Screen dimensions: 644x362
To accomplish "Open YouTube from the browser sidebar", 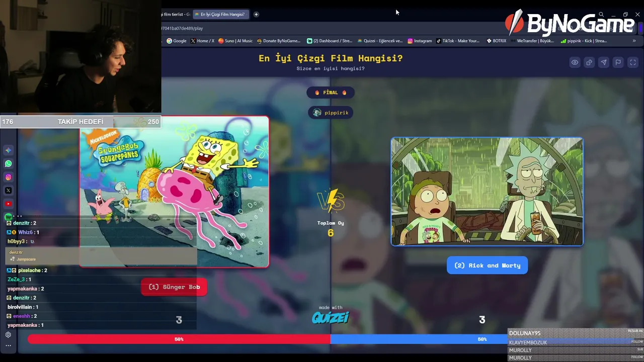I will pos(9,204).
